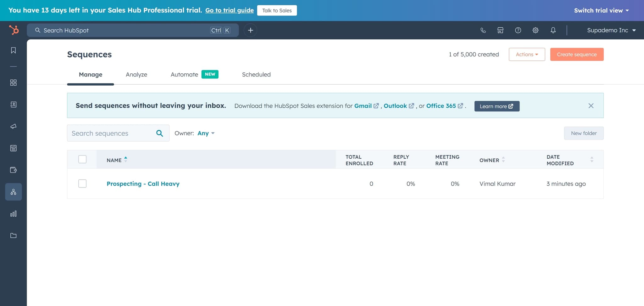Focus the Search sequences field
The height and width of the screenshot is (306, 644).
click(112, 133)
